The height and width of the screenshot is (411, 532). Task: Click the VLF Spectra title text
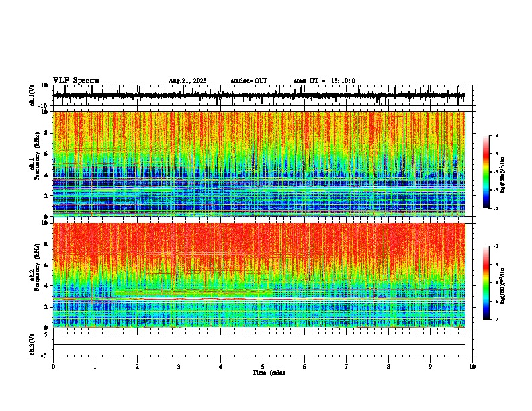[76, 81]
